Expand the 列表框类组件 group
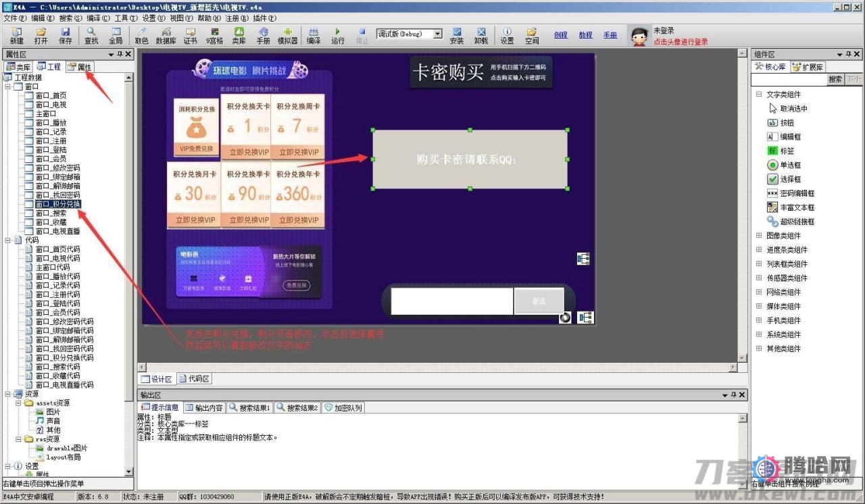 (759, 264)
